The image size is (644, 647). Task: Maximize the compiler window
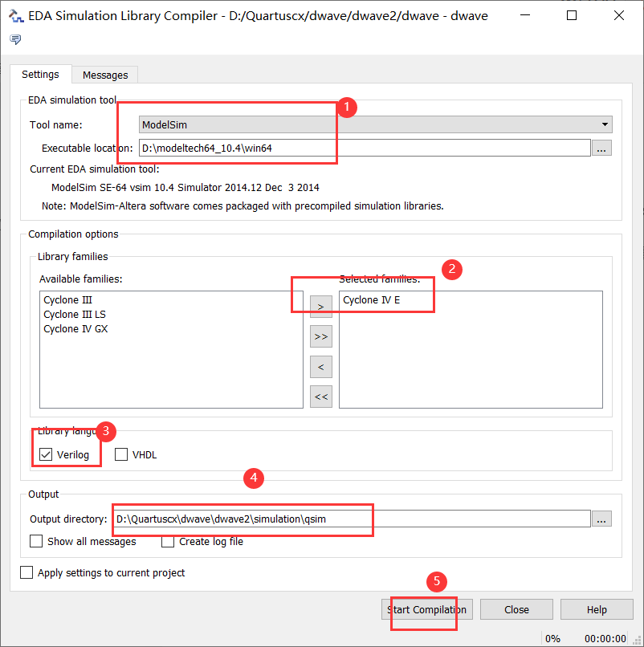tap(572, 16)
